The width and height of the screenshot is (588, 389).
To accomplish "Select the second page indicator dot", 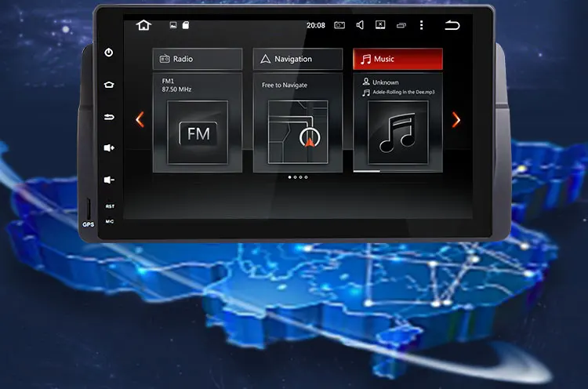I will tap(295, 177).
